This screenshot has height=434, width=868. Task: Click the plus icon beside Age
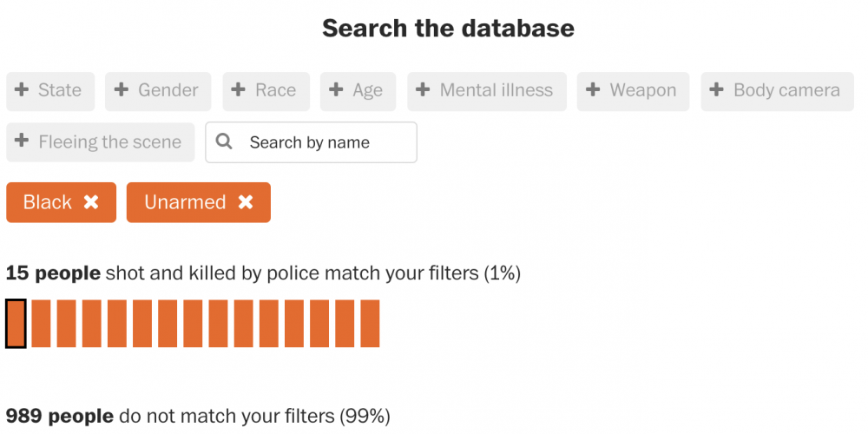tap(337, 90)
